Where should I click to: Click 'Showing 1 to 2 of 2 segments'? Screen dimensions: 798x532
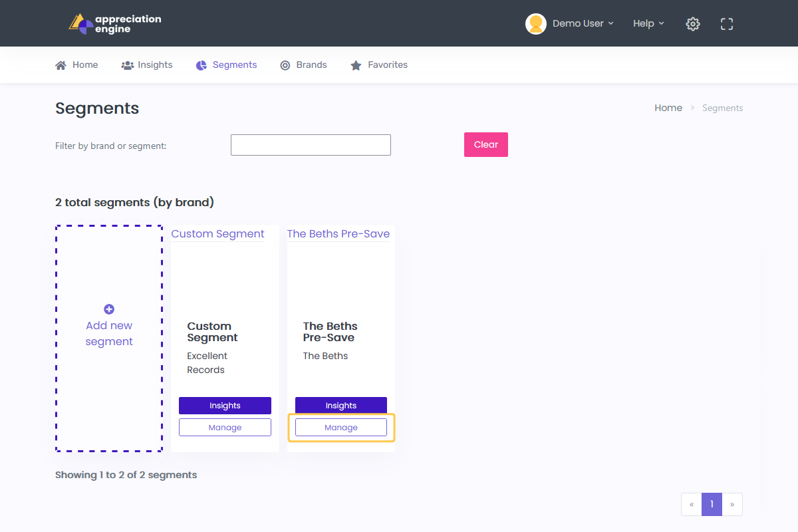point(126,475)
